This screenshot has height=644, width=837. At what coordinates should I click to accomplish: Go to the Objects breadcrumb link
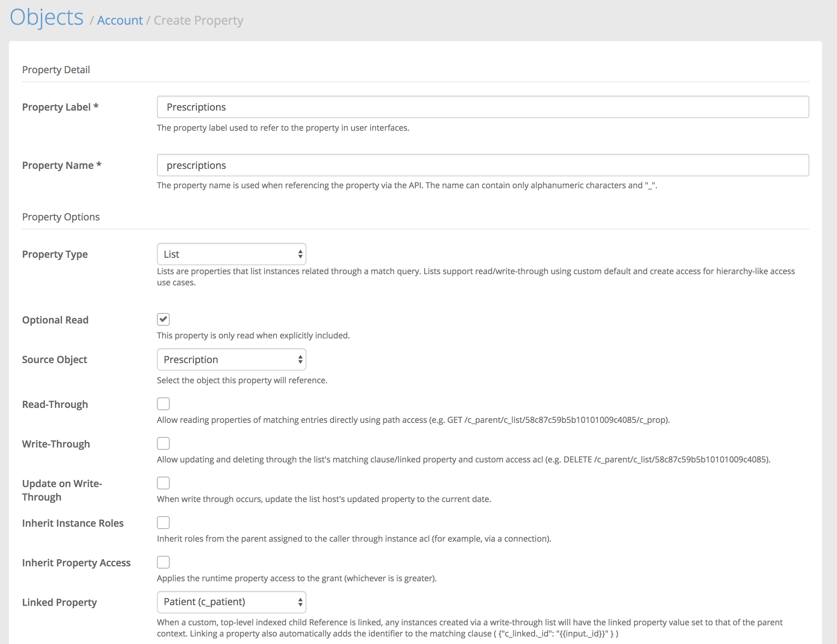point(47,17)
